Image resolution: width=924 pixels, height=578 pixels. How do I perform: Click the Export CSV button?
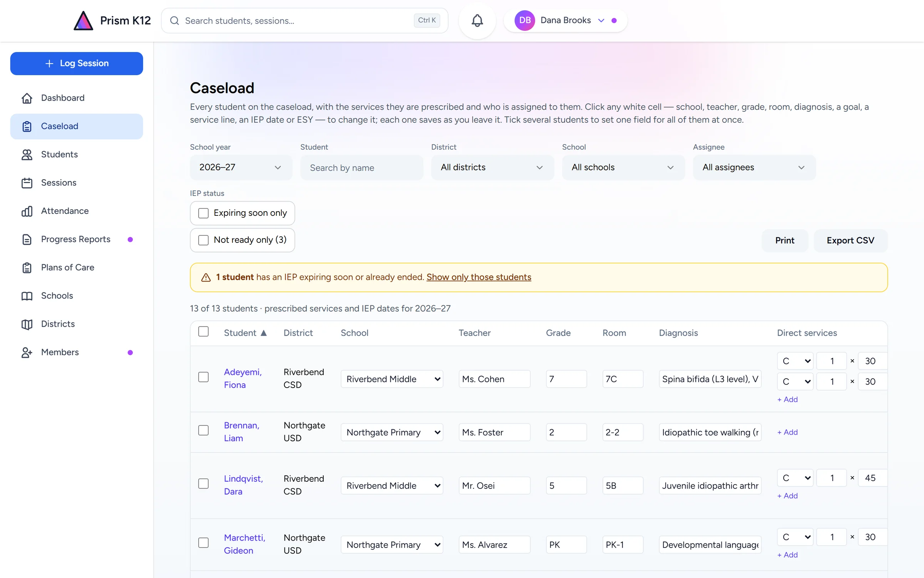[x=850, y=240]
